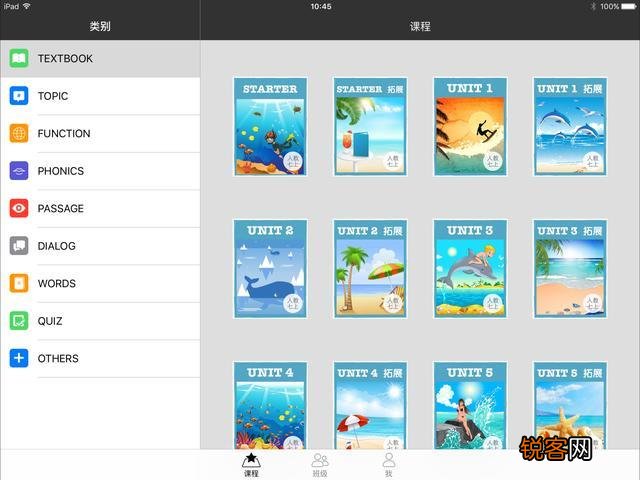The image size is (640, 480).
Task: Open the STARTER 拓展 course cover
Action: click(x=370, y=127)
